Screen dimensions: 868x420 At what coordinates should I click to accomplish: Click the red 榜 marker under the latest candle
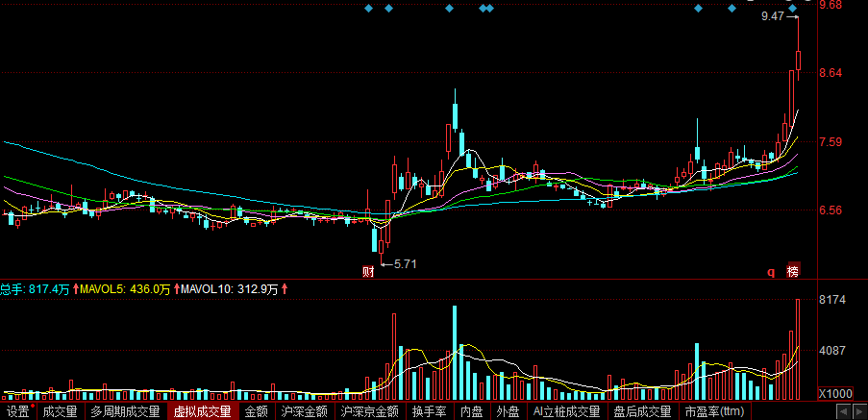click(x=793, y=271)
